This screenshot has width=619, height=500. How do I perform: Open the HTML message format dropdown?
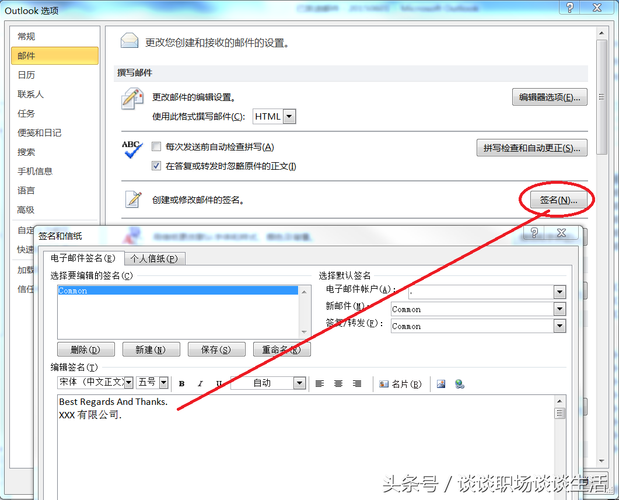point(290,116)
